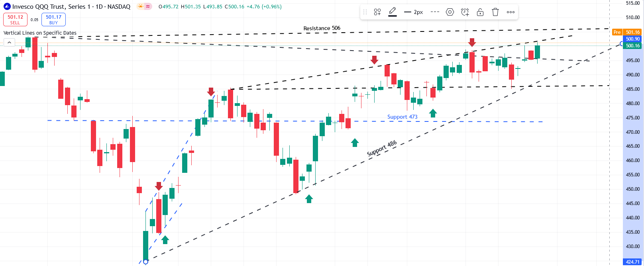The image size is (644, 266).
Task: Delete drawing with trash icon
Action: 495,12
